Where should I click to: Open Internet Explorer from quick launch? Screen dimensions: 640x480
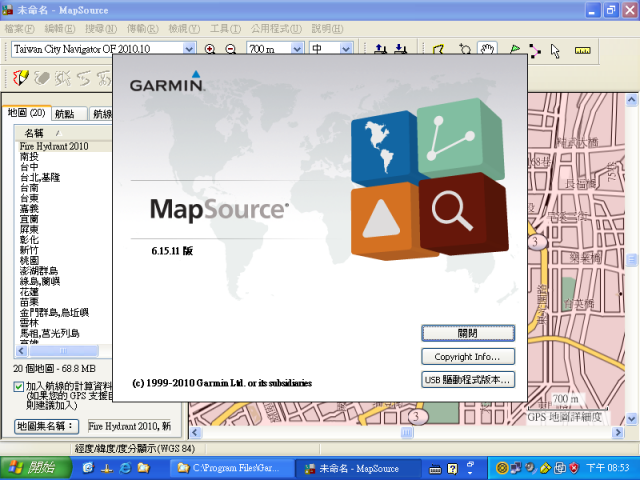(124, 468)
